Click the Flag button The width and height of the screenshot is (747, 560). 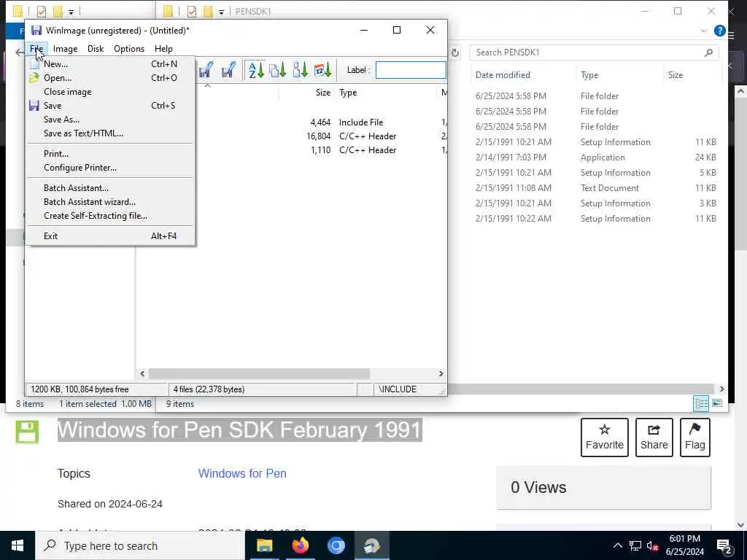[695, 437]
